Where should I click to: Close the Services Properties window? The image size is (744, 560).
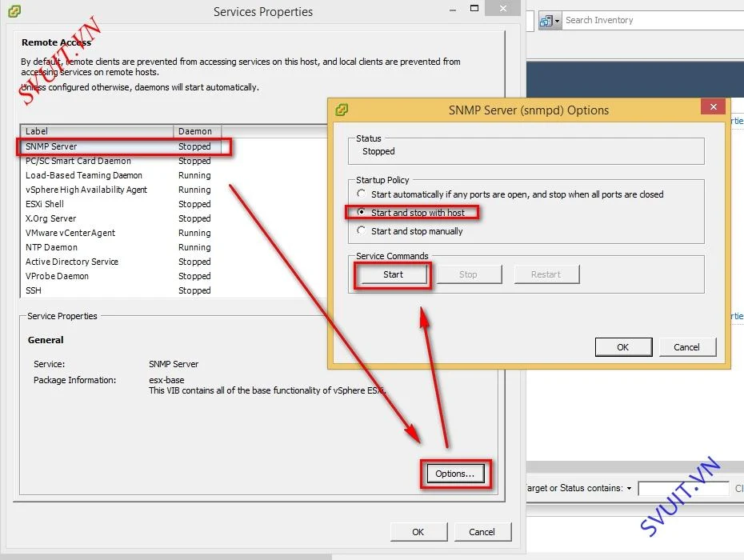point(503,8)
